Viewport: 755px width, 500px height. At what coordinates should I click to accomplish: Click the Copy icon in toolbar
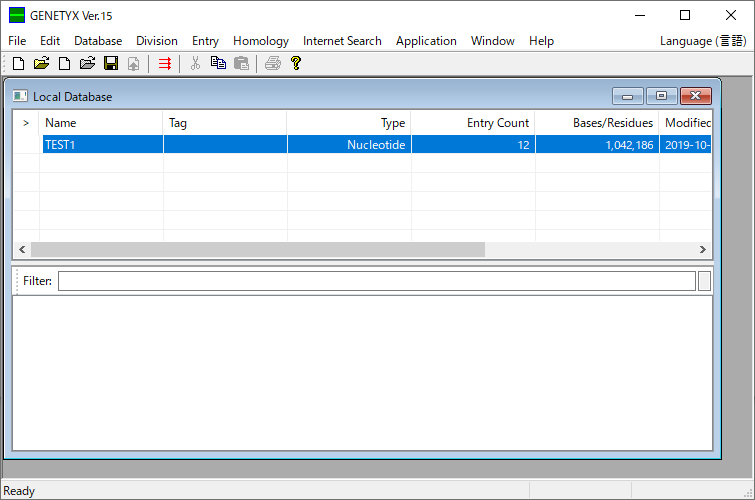218,63
